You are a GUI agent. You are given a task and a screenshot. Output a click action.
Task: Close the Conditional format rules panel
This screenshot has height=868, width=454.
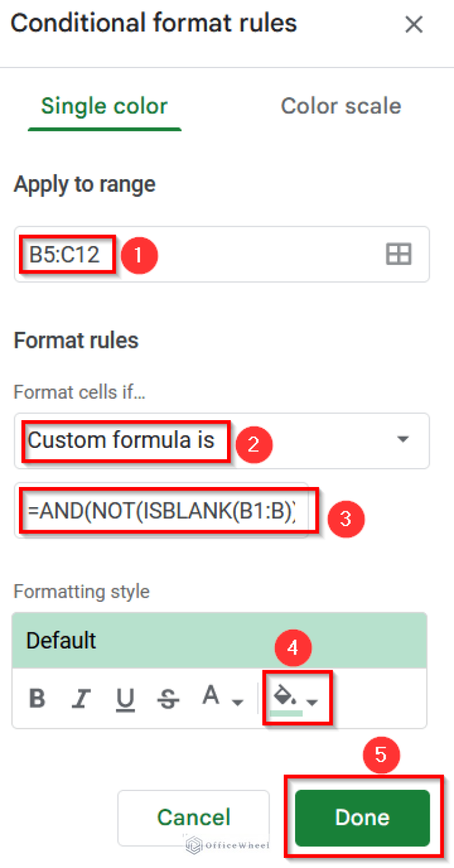pyautogui.click(x=413, y=25)
